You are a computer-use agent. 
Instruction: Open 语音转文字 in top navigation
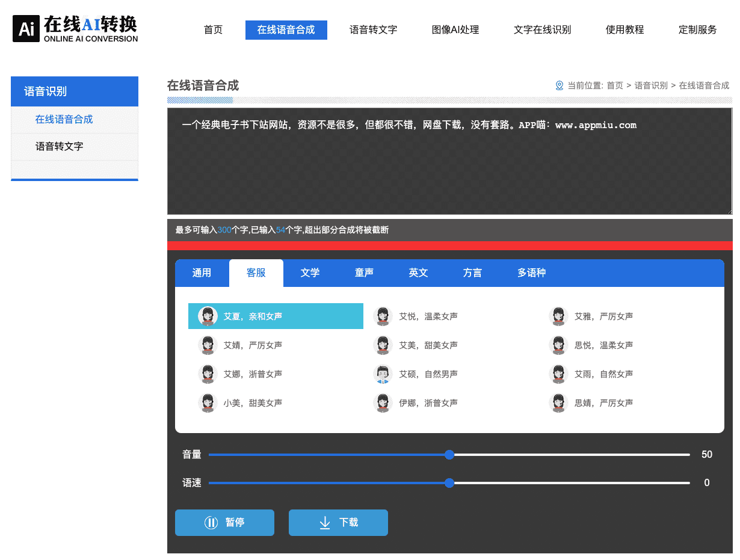pyautogui.click(x=374, y=29)
